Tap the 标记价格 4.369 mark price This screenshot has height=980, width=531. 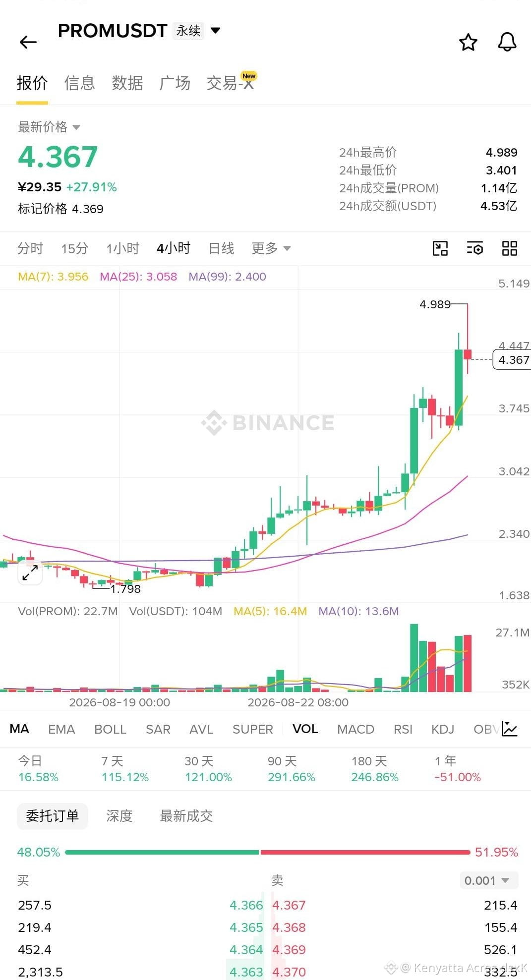60,209
